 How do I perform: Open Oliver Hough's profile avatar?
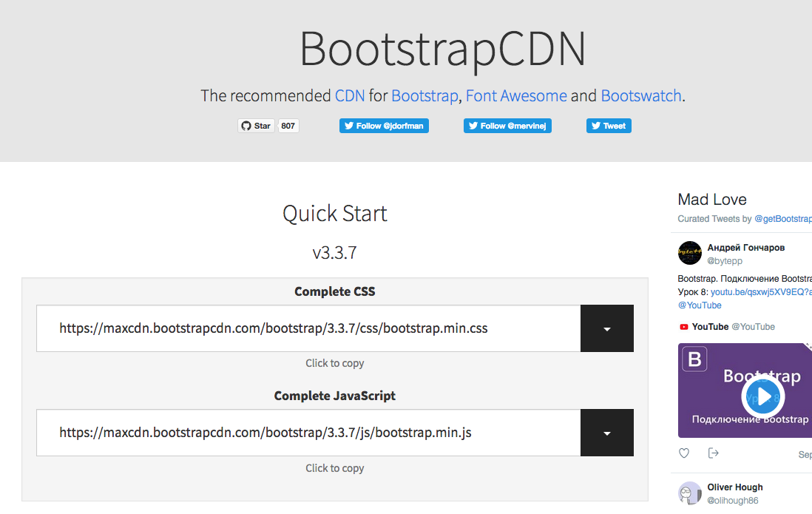coord(690,493)
